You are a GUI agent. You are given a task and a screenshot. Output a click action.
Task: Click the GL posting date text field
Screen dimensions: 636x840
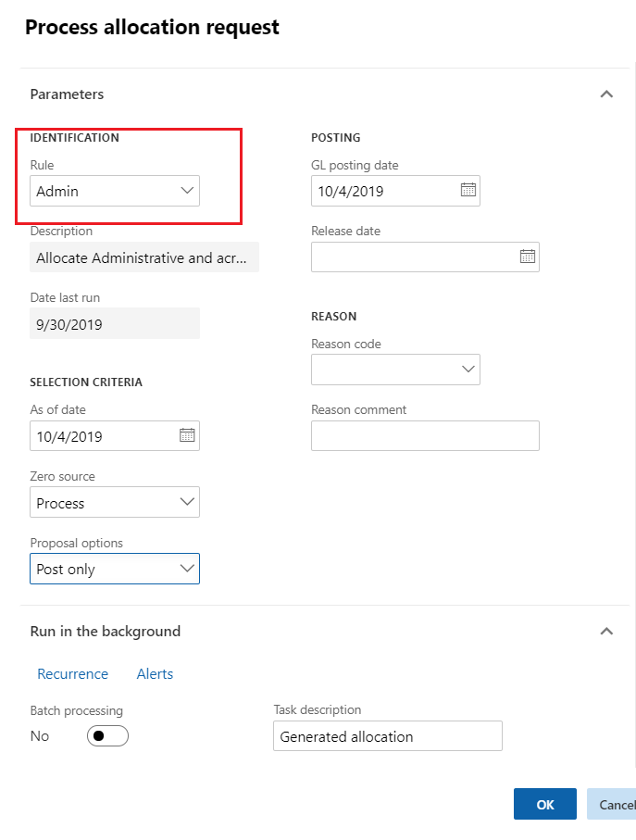381,191
